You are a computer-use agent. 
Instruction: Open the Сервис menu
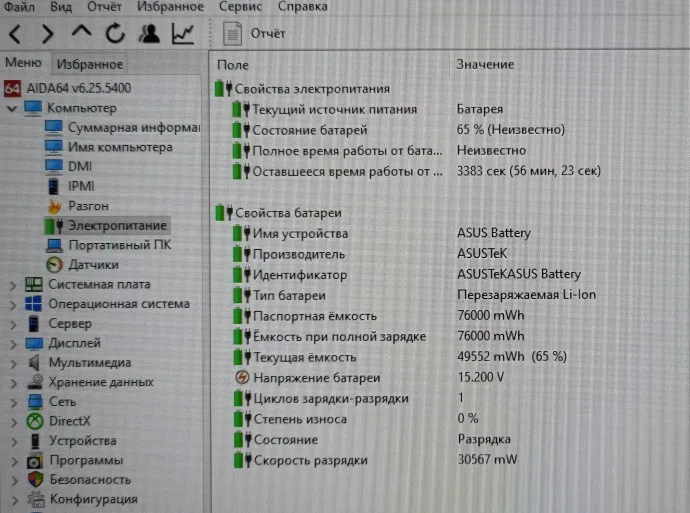coord(240,7)
